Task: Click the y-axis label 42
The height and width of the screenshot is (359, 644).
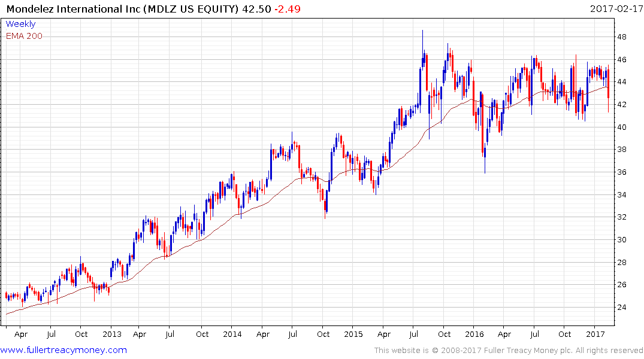Action: (621, 105)
